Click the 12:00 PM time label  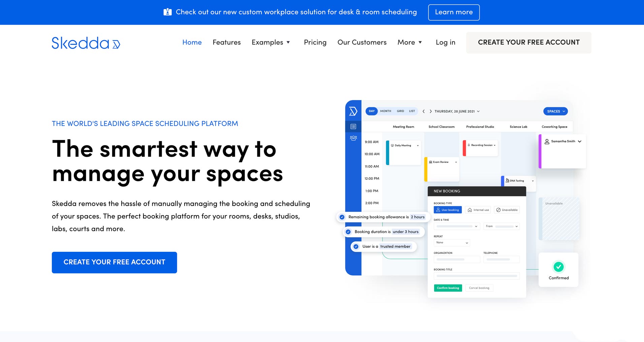[x=372, y=179]
